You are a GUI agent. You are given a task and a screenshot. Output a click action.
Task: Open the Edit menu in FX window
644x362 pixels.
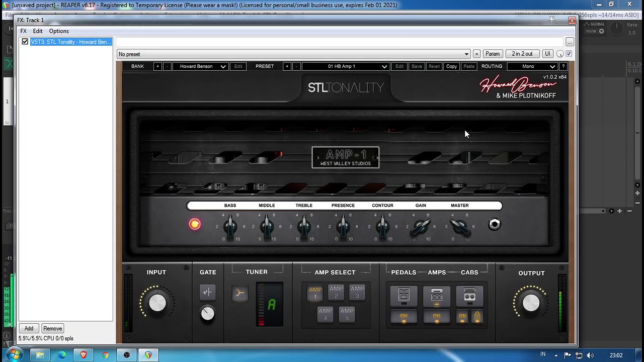pos(38,31)
